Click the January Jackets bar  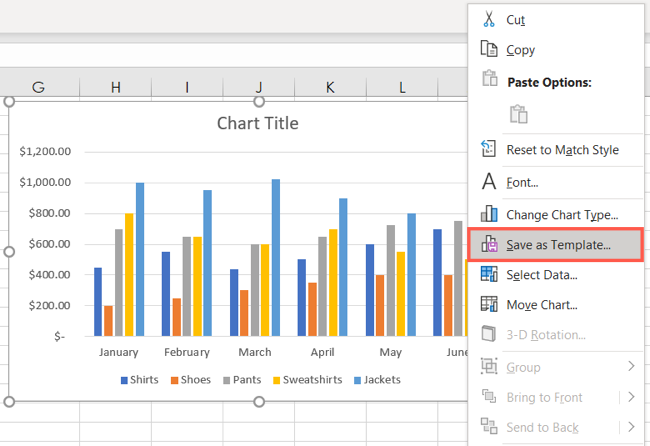point(140,259)
